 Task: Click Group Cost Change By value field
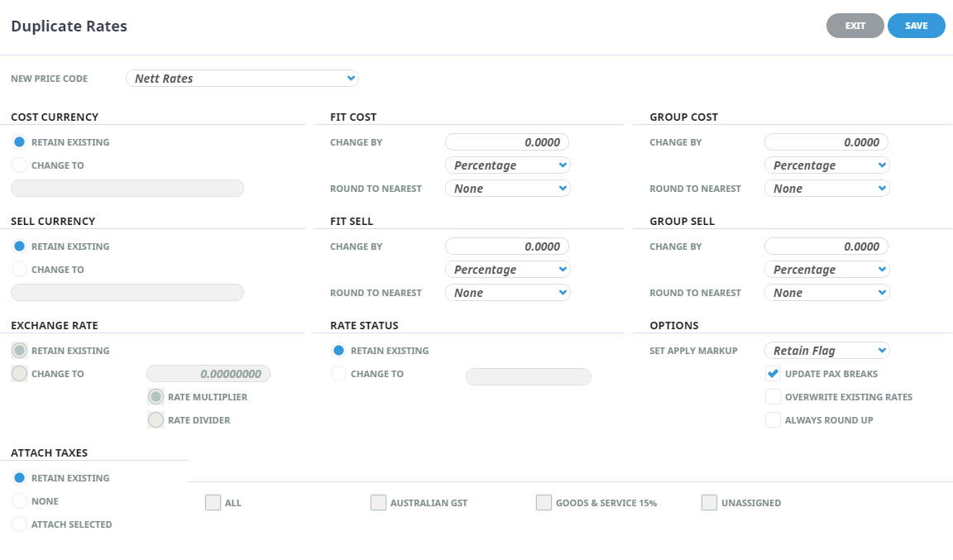pyautogui.click(x=826, y=142)
